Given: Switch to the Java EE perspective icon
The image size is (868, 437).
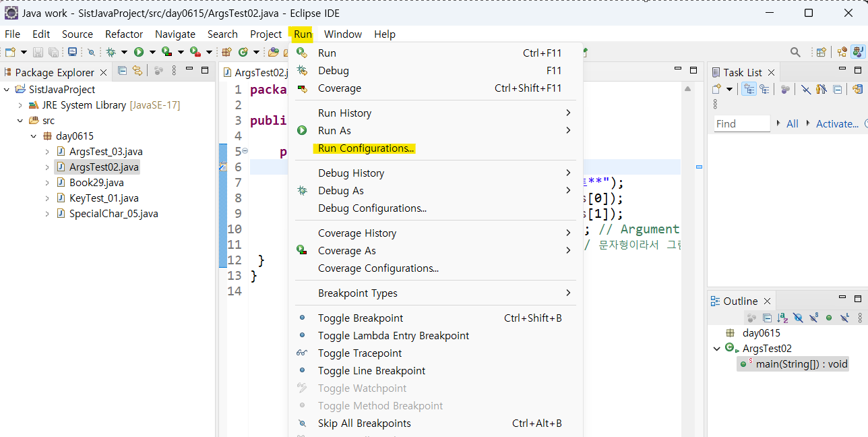Looking at the screenshot, I should point(842,52).
